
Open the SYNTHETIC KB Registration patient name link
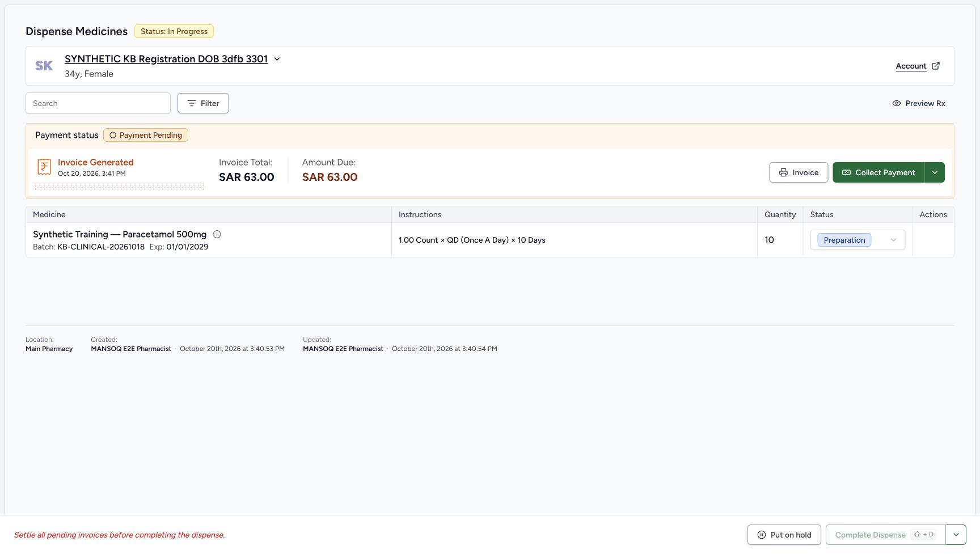pyautogui.click(x=166, y=59)
